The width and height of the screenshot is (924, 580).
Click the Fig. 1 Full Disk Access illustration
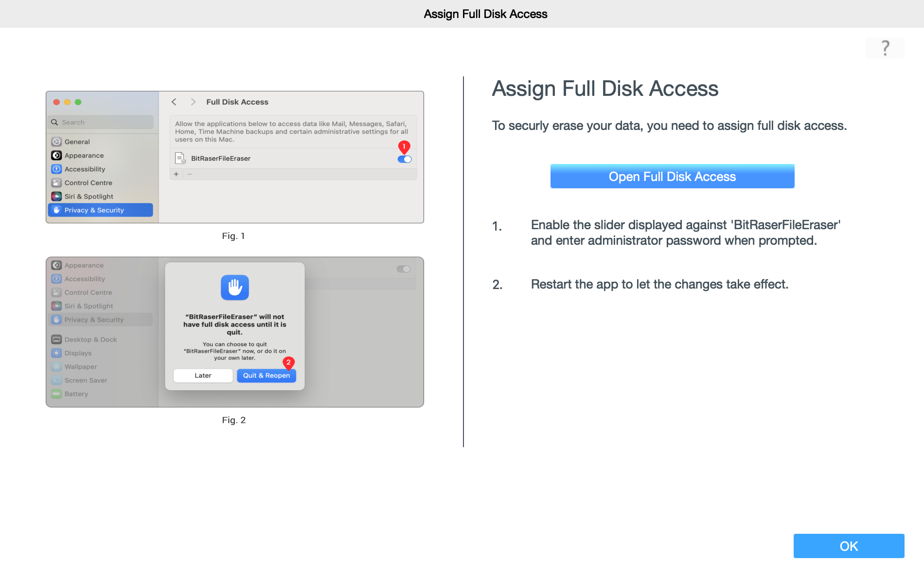click(235, 157)
